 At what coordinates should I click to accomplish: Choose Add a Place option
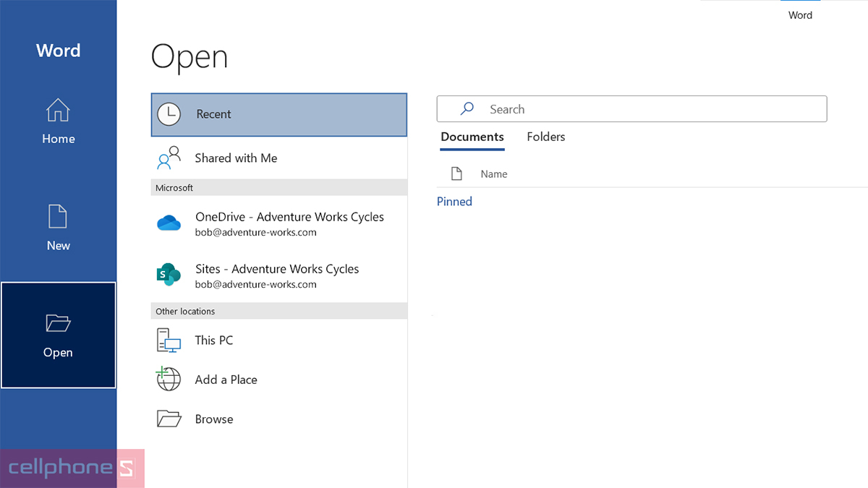[x=279, y=380]
